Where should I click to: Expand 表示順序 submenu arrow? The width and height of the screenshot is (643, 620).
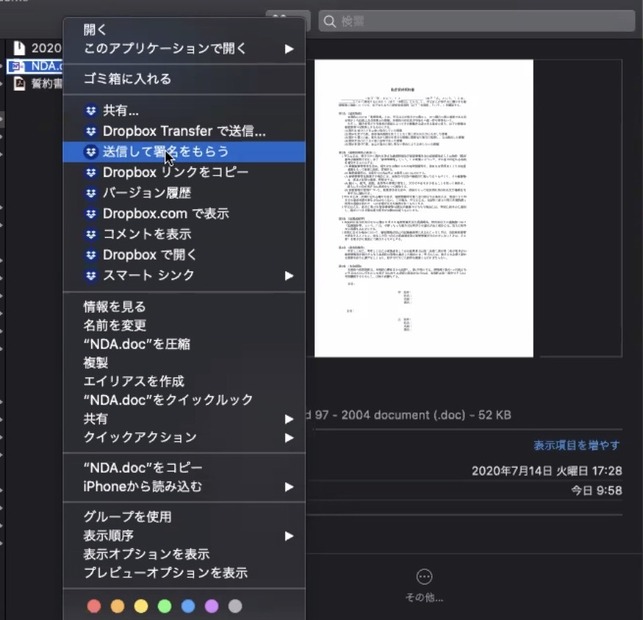point(289,536)
